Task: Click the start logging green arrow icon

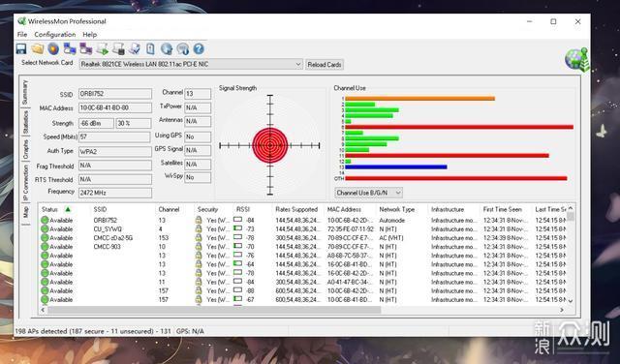Action: [x=103, y=49]
